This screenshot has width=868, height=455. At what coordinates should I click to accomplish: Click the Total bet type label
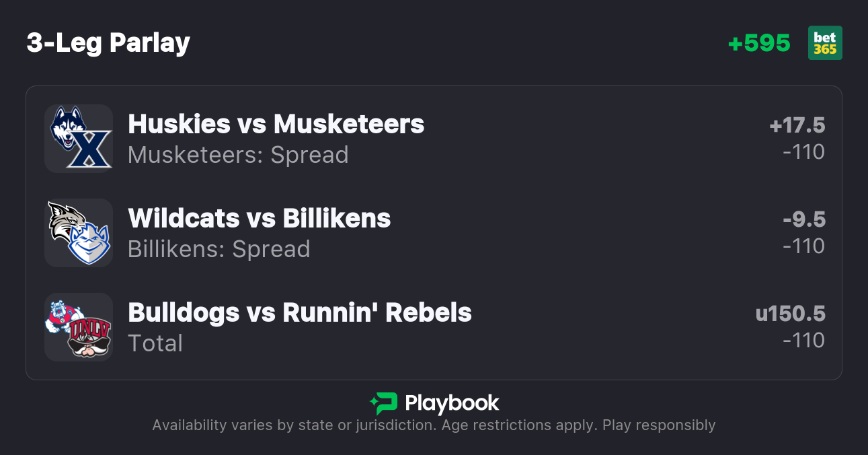(x=155, y=343)
